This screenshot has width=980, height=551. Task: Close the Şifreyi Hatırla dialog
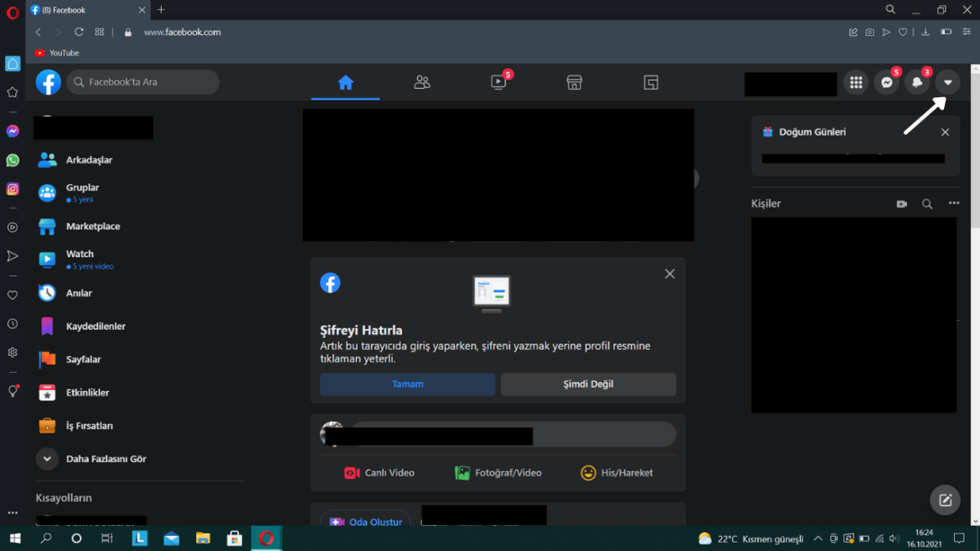click(x=669, y=274)
